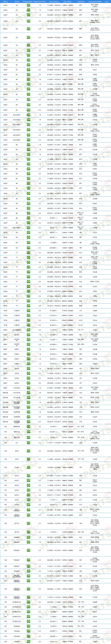Select the ALHAMBRA model cell
Viewport: 111px width, 644px height.
[17, 330]
